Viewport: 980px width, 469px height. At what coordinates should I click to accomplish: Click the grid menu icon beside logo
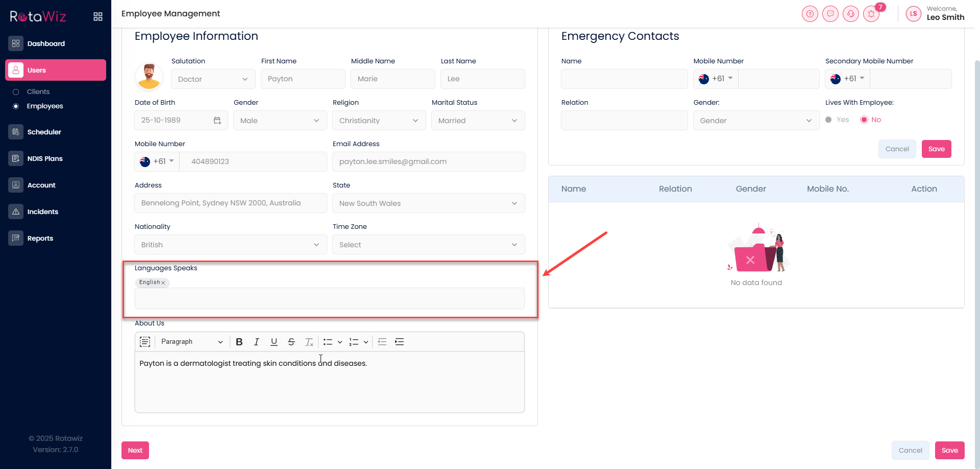(98, 17)
